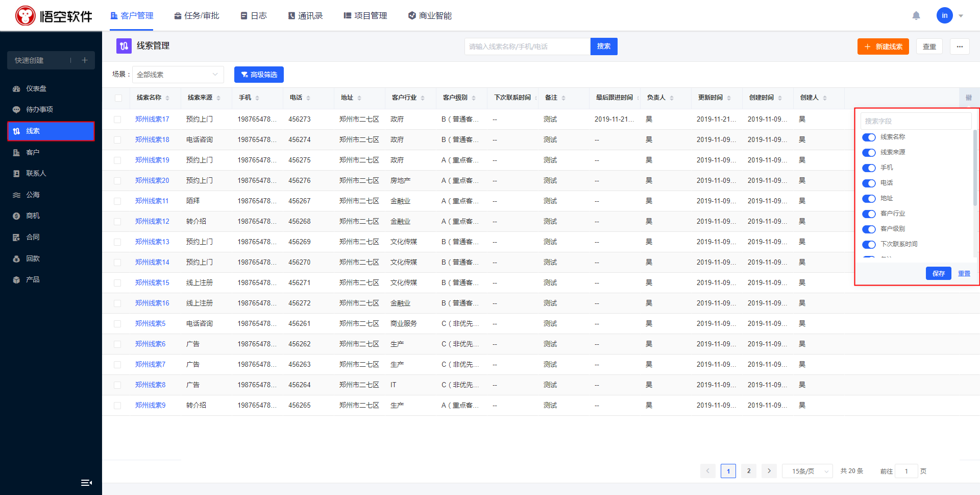Screen dimensions: 980x495
Task: Toggle the 客户行业 field switch
Action: coord(869,214)
